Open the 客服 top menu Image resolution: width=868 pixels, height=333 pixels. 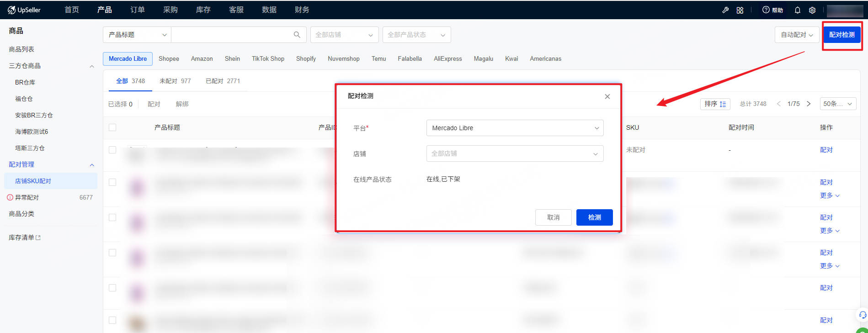236,10
